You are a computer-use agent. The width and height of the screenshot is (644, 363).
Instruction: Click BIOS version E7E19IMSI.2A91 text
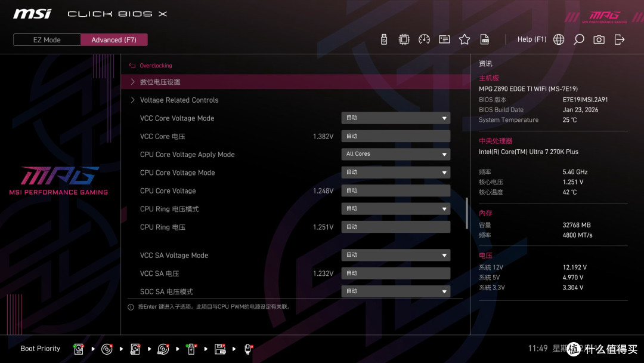(x=586, y=100)
